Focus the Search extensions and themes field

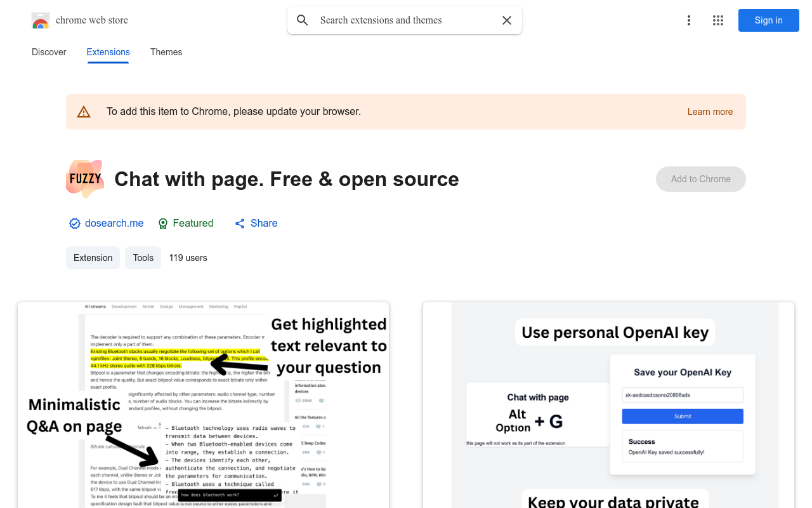(x=405, y=20)
